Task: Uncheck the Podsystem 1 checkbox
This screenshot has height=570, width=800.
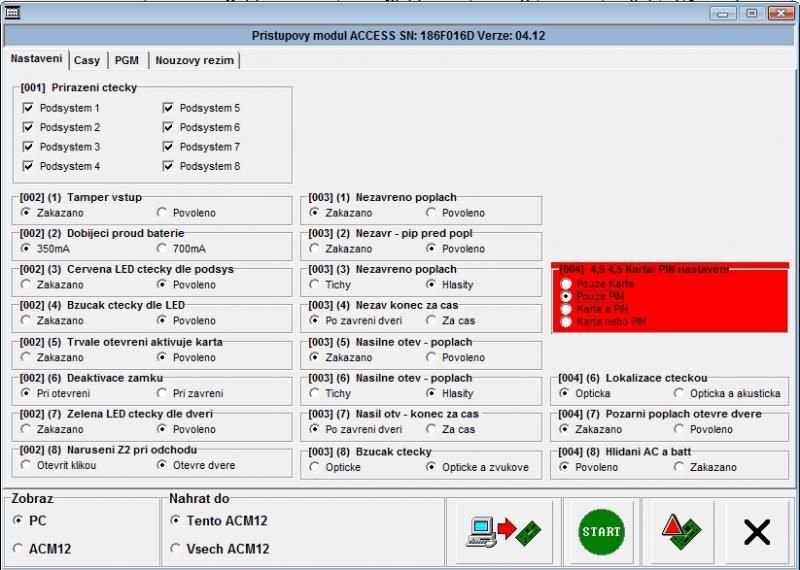Action: tap(28, 108)
